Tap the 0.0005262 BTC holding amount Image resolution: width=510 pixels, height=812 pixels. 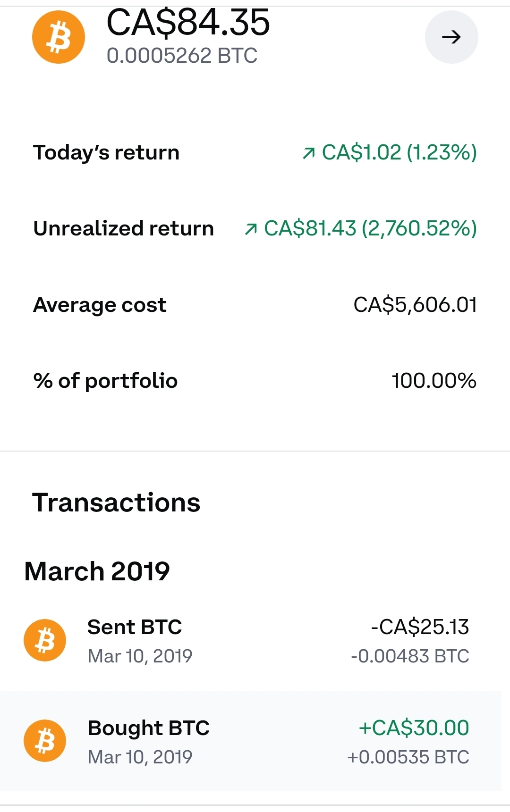(x=182, y=56)
